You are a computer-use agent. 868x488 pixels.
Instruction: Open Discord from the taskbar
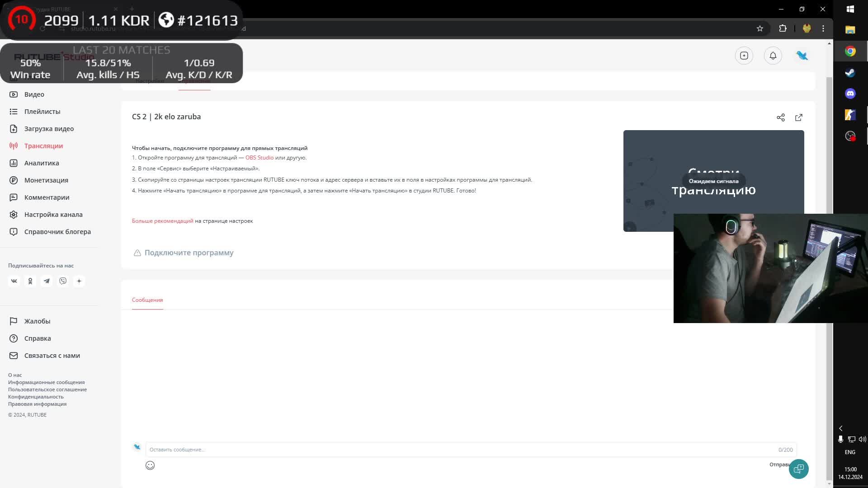point(850,94)
